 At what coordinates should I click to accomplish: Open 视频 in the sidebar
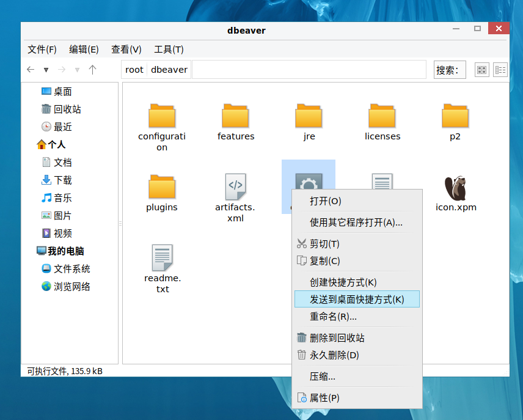click(57, 234)
